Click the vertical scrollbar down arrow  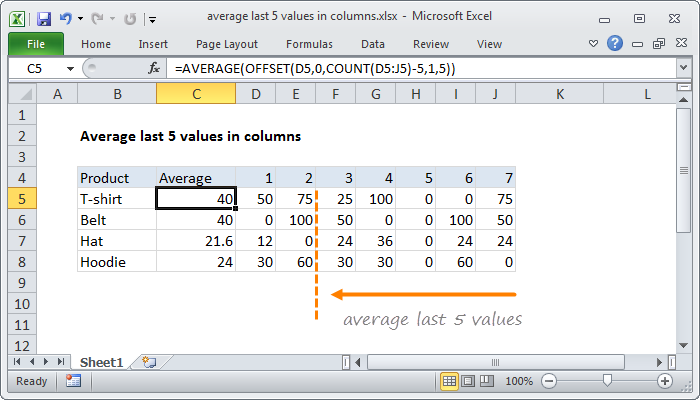(683, 345)
